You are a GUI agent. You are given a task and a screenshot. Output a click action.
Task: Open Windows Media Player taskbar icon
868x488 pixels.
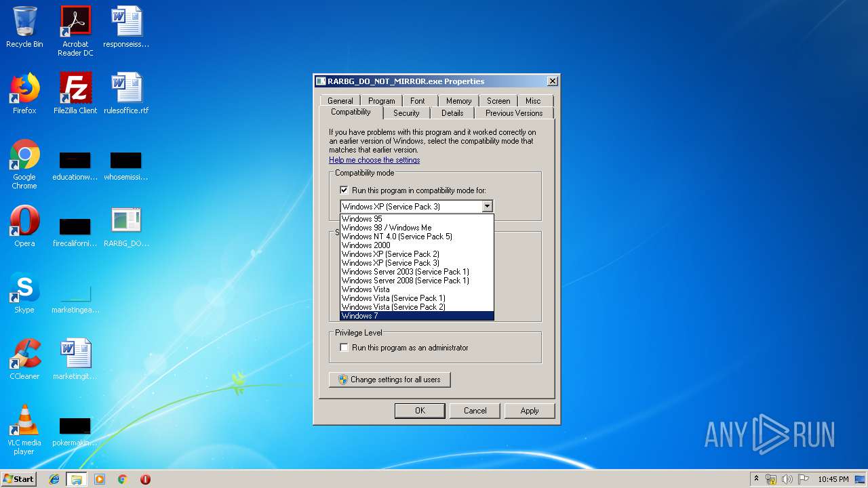point(100,479)
